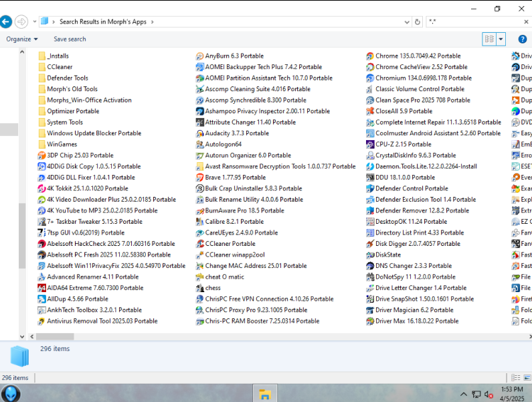Select the WinGames folder
Screen dimensions: 532x402
click(58, 145)
